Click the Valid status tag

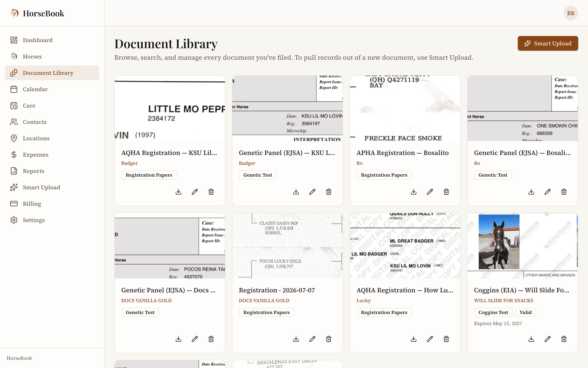pyautogui.click(x=526, y=312)
